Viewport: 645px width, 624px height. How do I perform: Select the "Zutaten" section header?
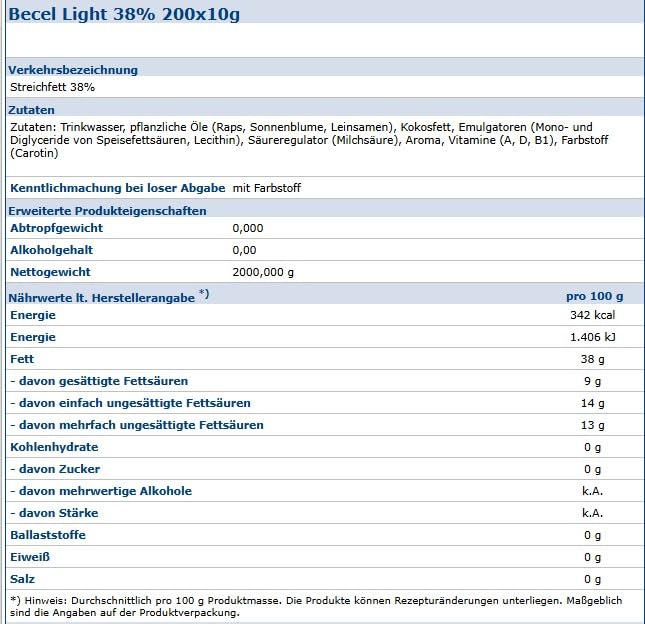[31, 110]
